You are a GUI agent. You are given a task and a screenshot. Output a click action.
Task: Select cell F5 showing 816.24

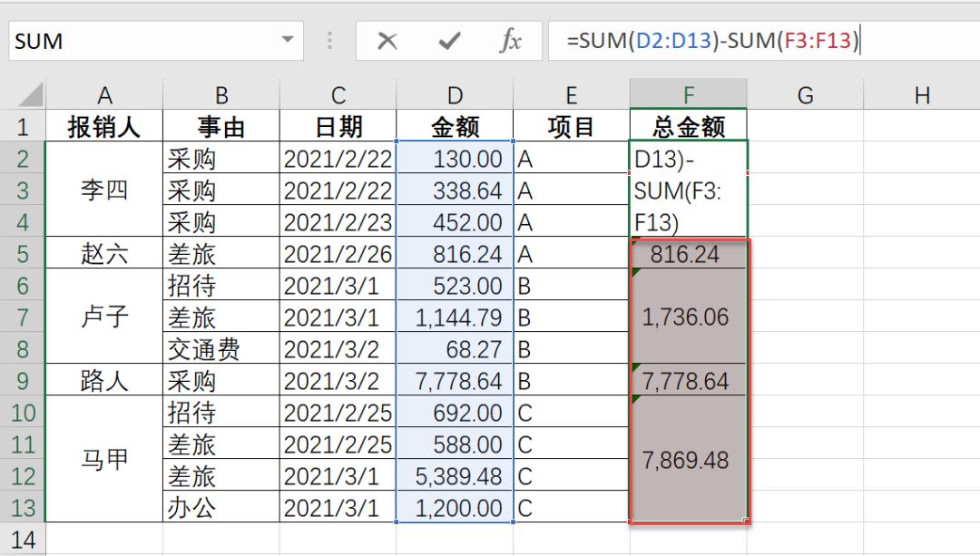point(688,253)
